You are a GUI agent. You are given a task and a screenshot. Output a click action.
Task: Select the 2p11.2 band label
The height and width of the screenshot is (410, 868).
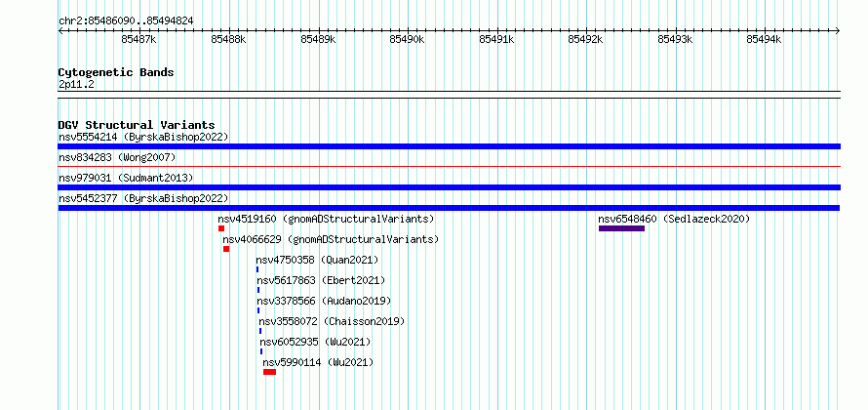pos(76,85)
